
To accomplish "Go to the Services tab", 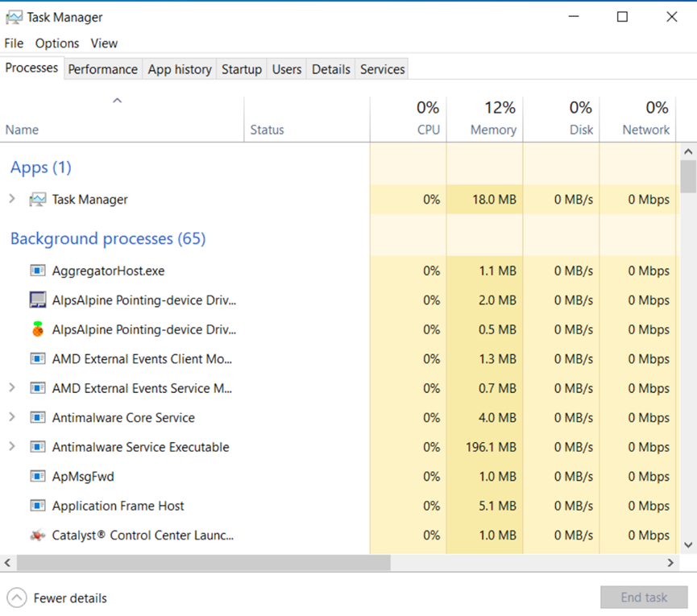I will click(x=382, y=69).
